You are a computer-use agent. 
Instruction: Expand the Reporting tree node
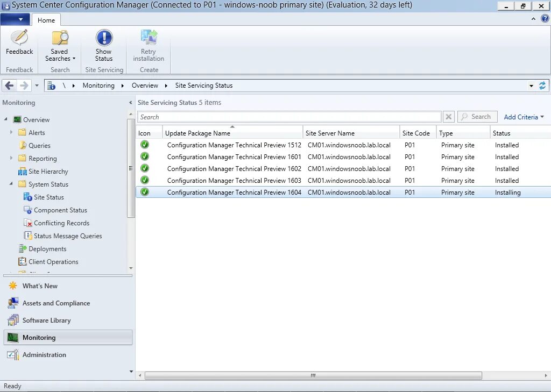[x=11, y=158]
